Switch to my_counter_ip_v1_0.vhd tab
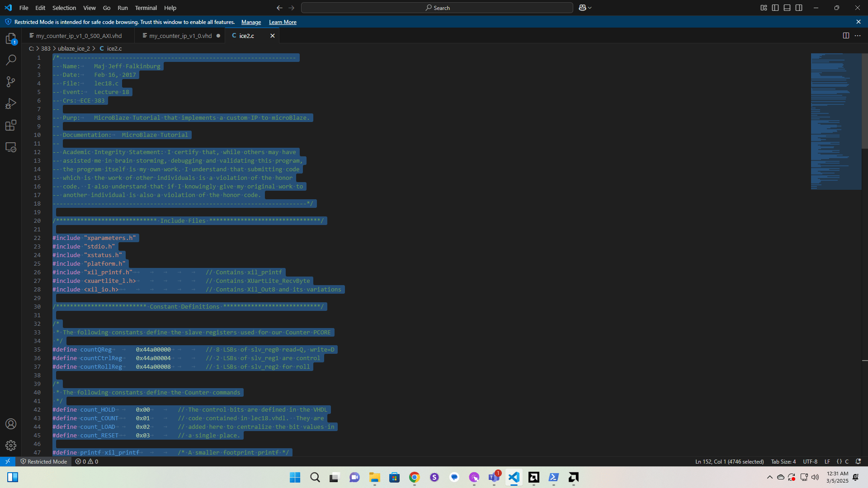 coord(180,36)
